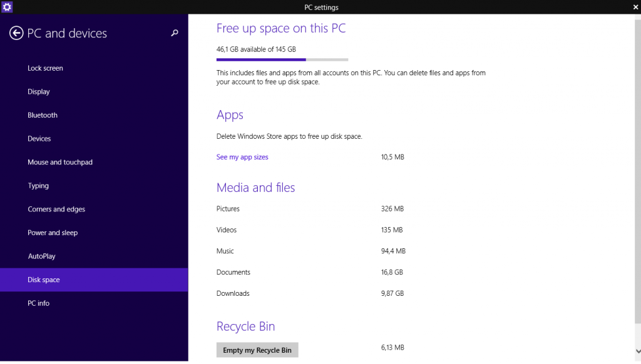
Task: Open Mouse and touchpad settings
Action: 60,162
